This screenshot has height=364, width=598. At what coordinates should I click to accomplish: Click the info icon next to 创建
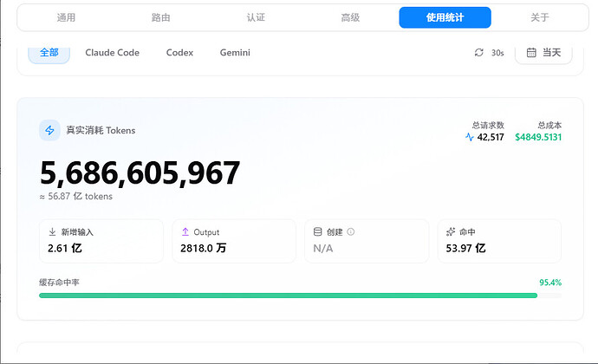(351, 231)
